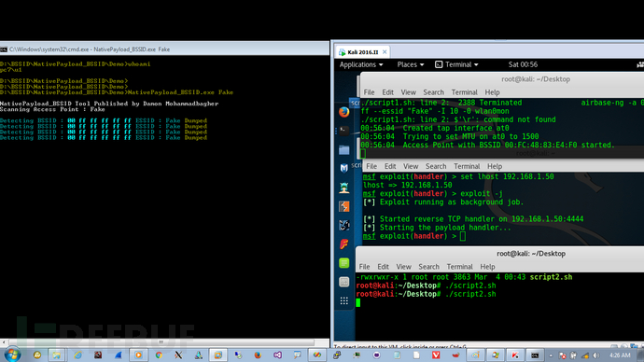
Task: Open Terminal menu in top airbase-ng terminal
Action: point(464,92)
